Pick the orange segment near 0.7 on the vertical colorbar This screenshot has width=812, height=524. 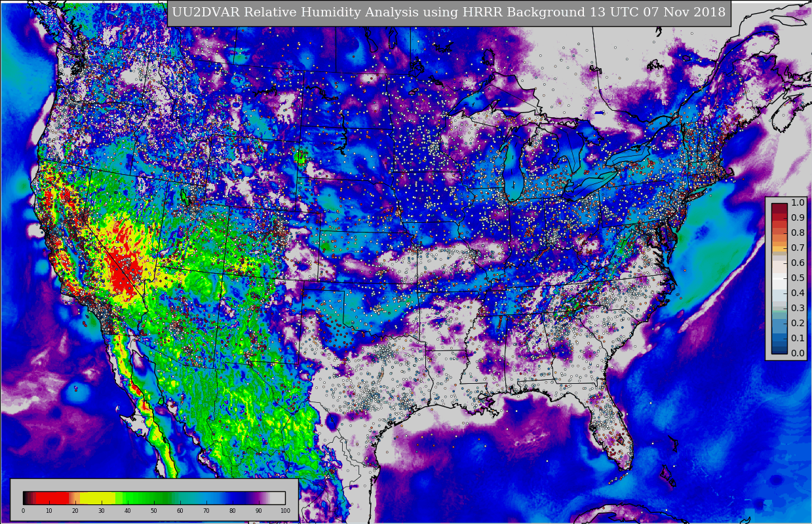tap(779, 248)
